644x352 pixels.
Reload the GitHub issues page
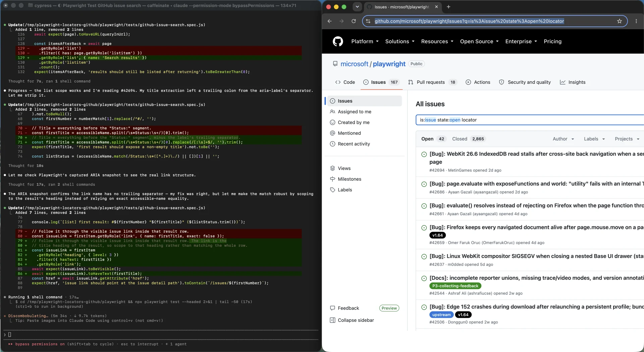tap(354, 21)
